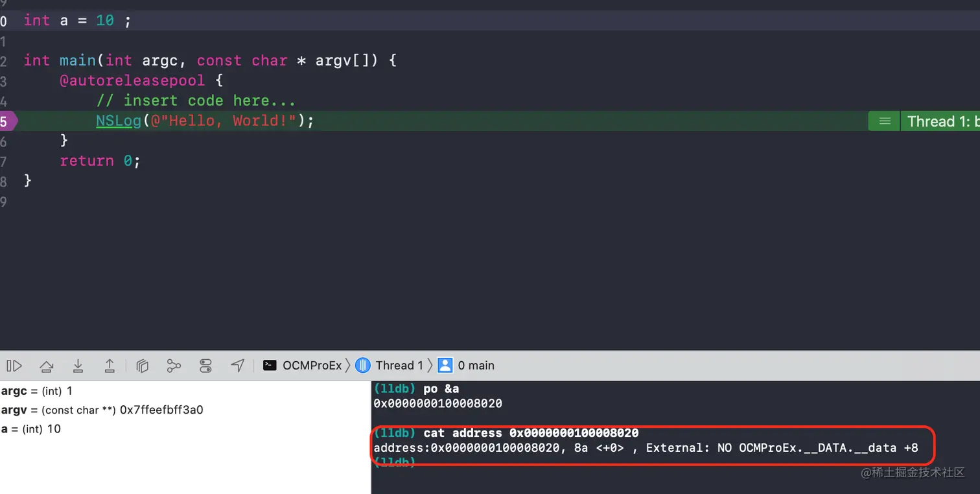Select a = (int) 10 variable row
The width and height of the screenshot is (980, 494).
185,429
